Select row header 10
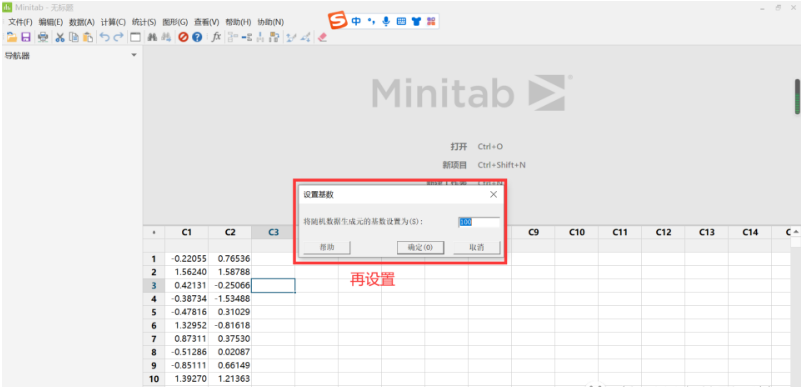The height and width of the screenshot is (387, 802). tap(154, 379)
